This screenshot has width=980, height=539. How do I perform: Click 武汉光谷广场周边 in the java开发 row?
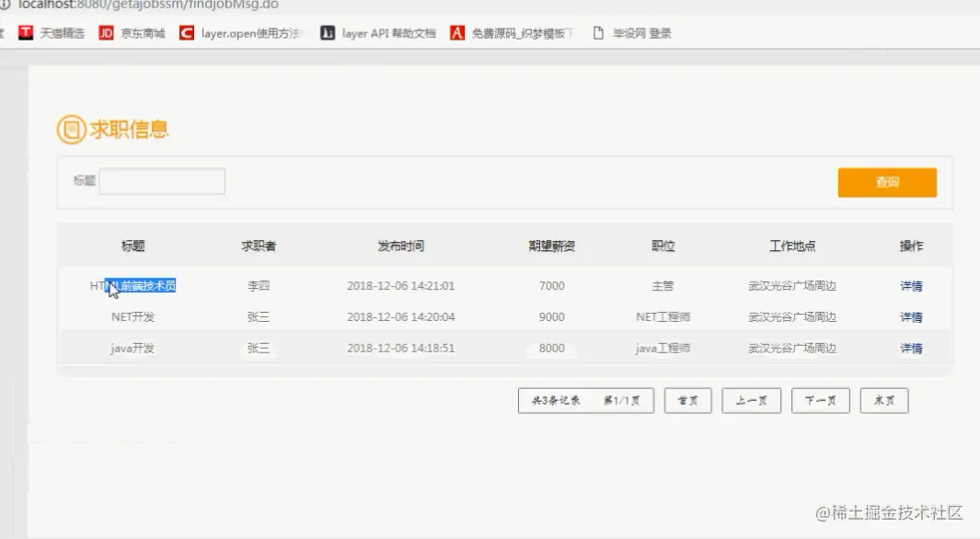(792, 349)
